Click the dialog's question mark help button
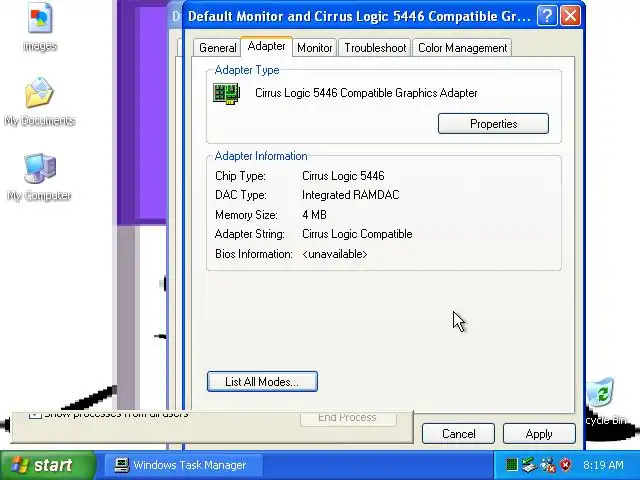This screenshot has width=640, height=480. (x=547, y=16)
